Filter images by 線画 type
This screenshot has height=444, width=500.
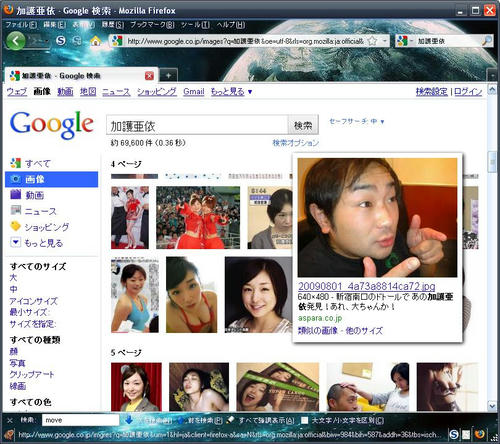coord(18,386)
